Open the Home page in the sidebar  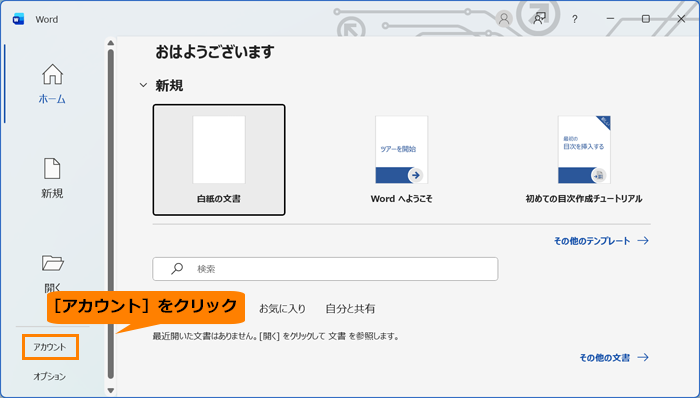pyautogui.click(x=52, y=84)
